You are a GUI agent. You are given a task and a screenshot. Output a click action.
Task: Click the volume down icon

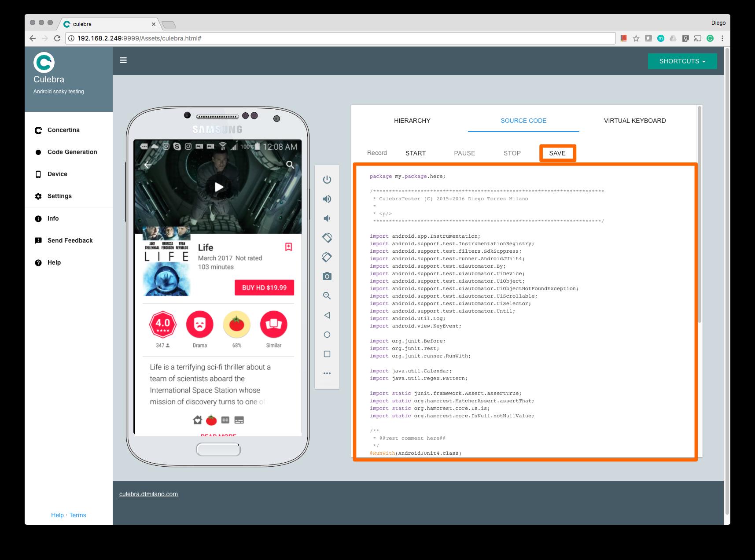[x=327, y=218]
